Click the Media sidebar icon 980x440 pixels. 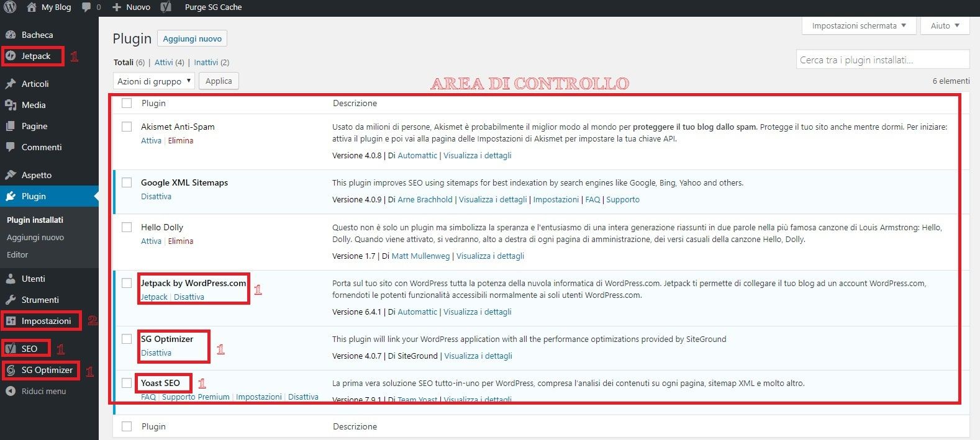tap(11, 105)
